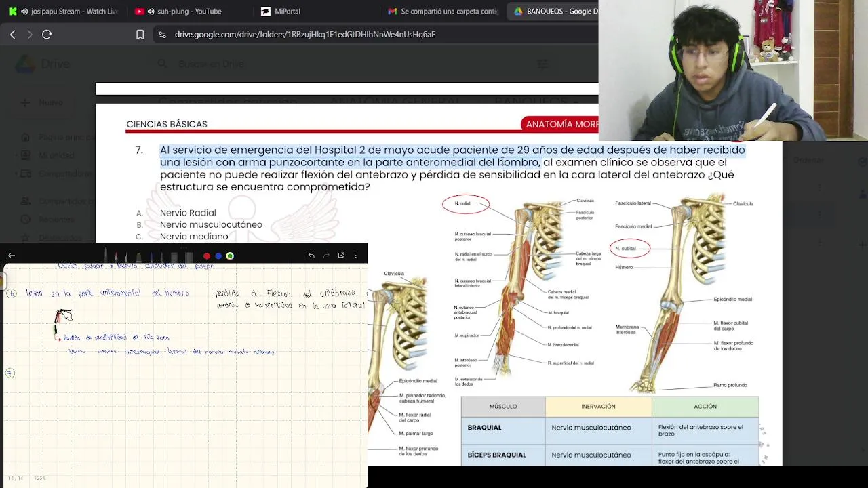Select answer B 'Nervio musculocutáneo'
The image size is (868, 488).
point(211,224)
